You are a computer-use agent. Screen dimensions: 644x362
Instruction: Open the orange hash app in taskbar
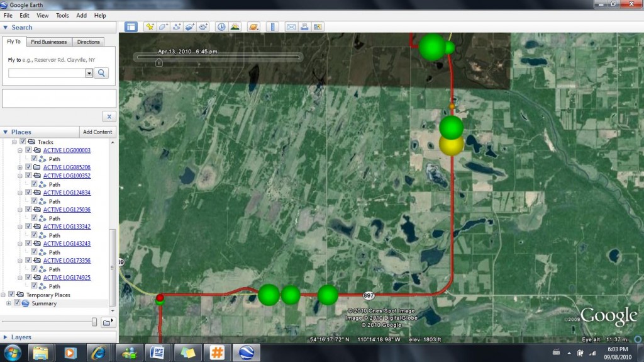(x=216, y=353)
